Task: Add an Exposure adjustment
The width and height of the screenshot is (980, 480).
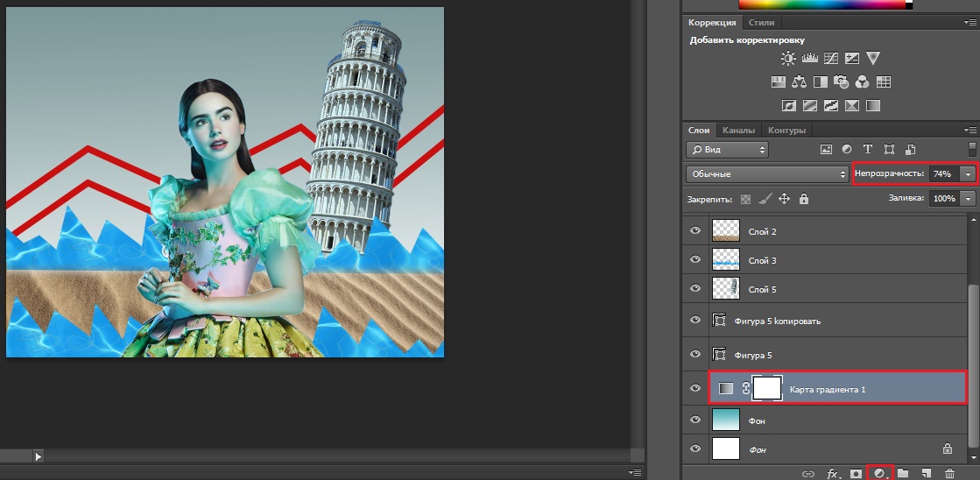Action: 852,58
